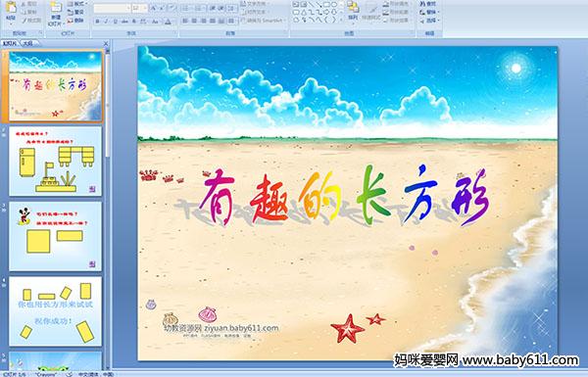
Task: Click the Paste (粘贴) clipboard icon
Action: [x=11, y=8]
